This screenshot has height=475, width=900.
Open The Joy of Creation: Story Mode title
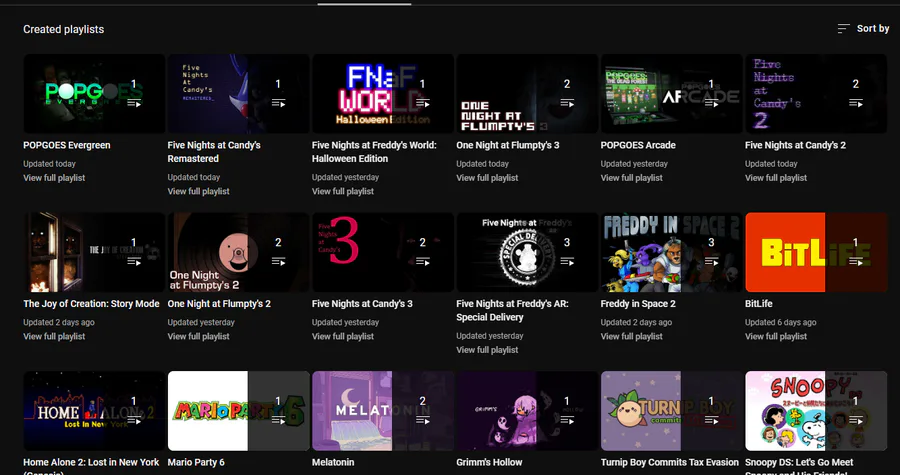coord(91,303)
